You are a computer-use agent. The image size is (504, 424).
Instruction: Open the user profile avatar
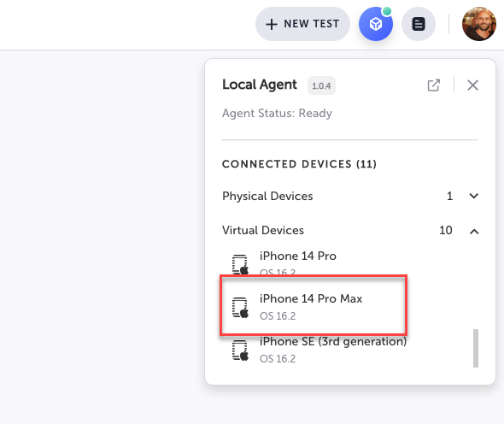coord(479,24)
